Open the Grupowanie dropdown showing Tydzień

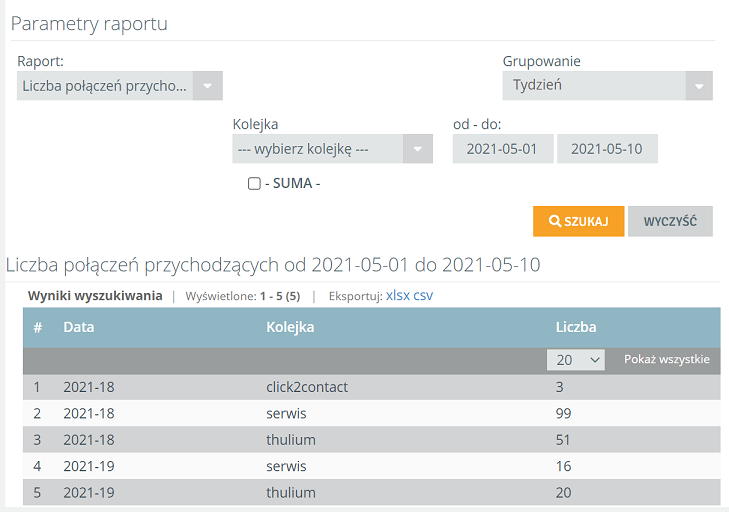(607, 86)
